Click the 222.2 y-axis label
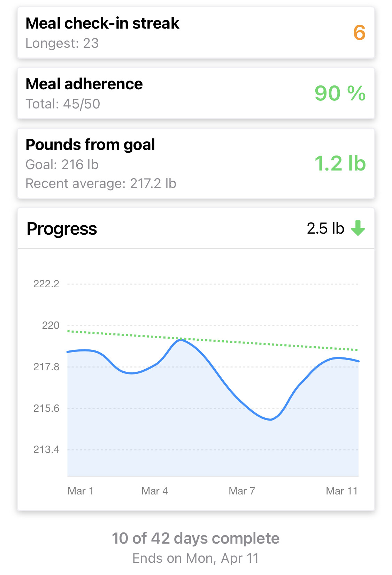This screenshot has height=575, width=392. [x=46, y=284]
